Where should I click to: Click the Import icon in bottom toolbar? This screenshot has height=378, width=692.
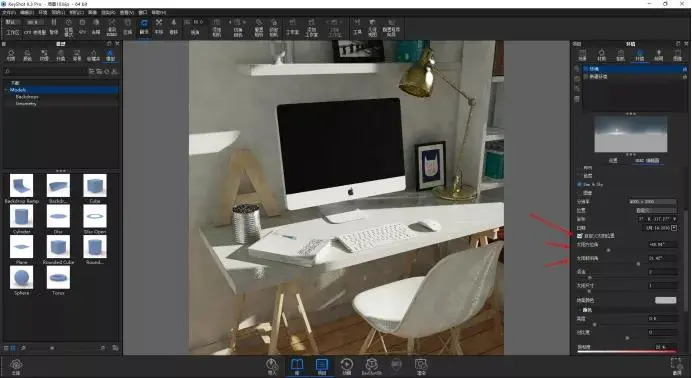[272, 366]
